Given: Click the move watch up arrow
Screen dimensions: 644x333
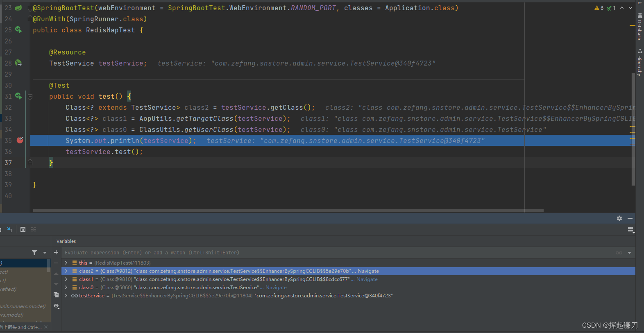Looking at the screenshot, I should (56, 274).
